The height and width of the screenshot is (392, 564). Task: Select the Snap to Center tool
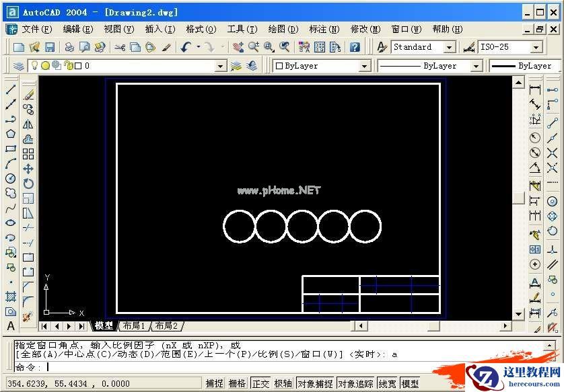[552, 202]
